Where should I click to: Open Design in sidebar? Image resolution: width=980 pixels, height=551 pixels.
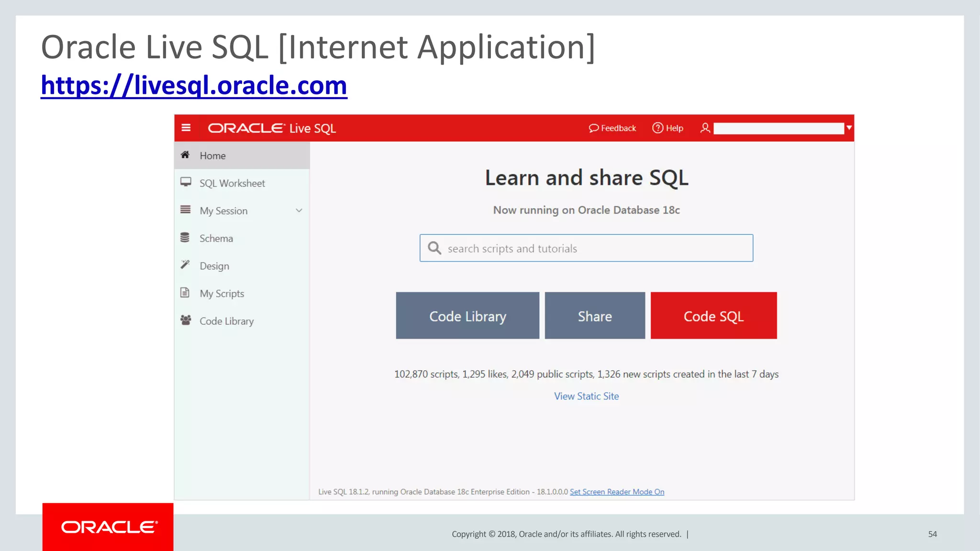[242, 265]
